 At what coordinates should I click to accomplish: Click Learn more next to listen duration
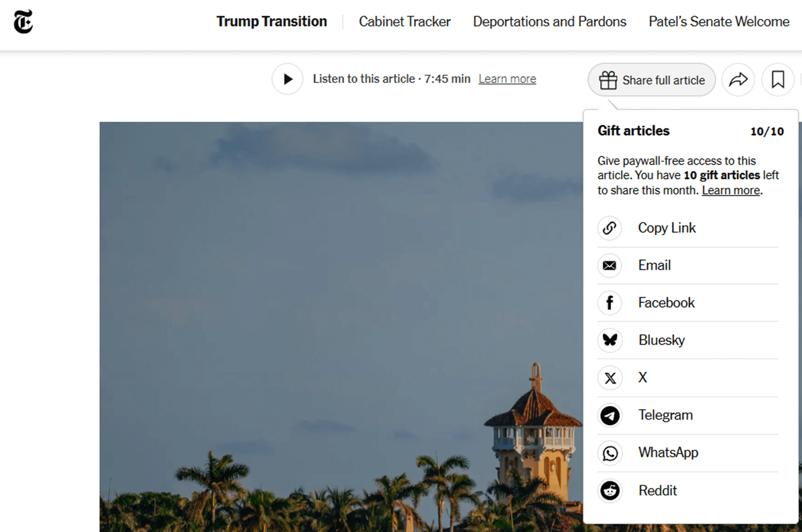click(x=507, y=79)
